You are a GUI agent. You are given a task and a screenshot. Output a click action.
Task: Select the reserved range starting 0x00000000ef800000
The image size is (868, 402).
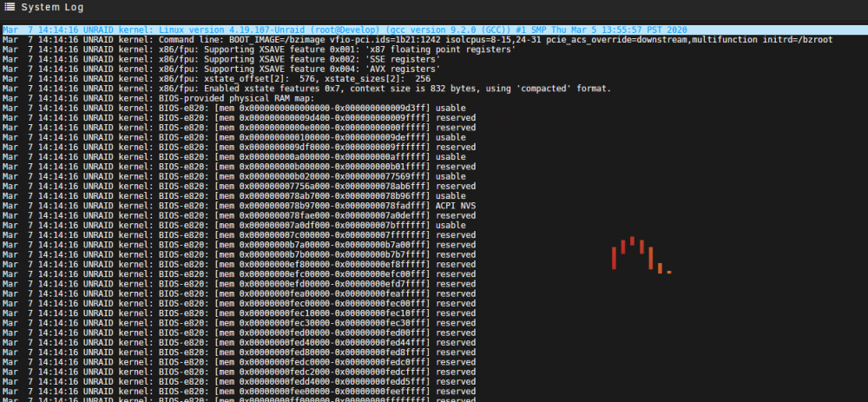[x=240, y=265]
